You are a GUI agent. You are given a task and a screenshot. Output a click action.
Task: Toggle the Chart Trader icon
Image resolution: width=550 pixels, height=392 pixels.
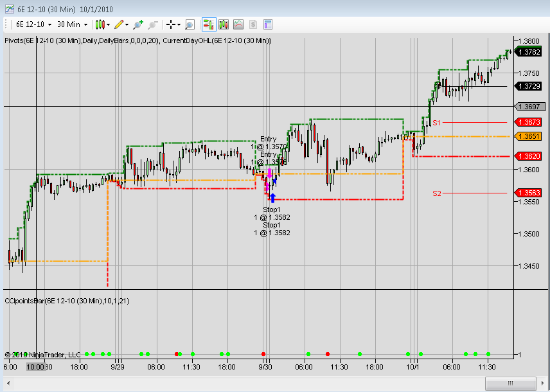(x=209, y=24)
